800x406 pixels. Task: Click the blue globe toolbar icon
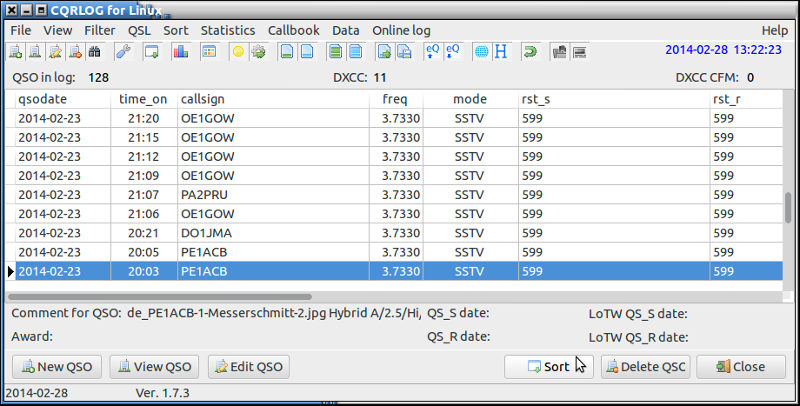click(x=481, y=51)
